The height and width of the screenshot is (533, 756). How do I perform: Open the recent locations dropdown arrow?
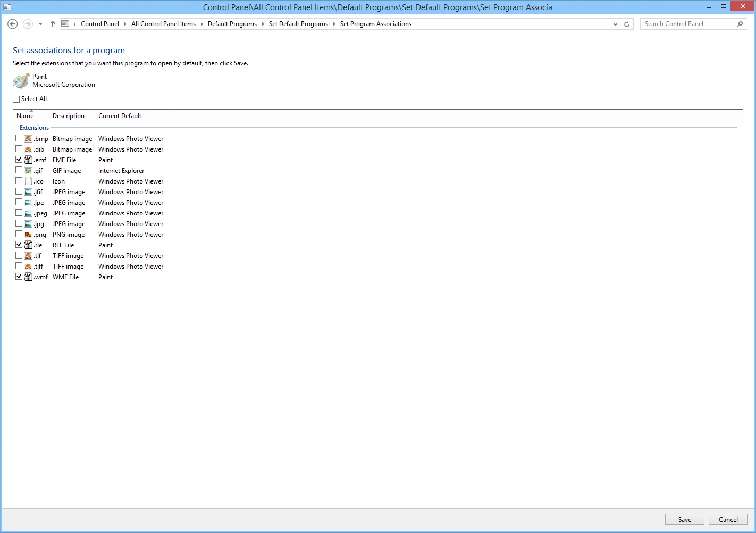pyautogui.click(x=40, y=24)
